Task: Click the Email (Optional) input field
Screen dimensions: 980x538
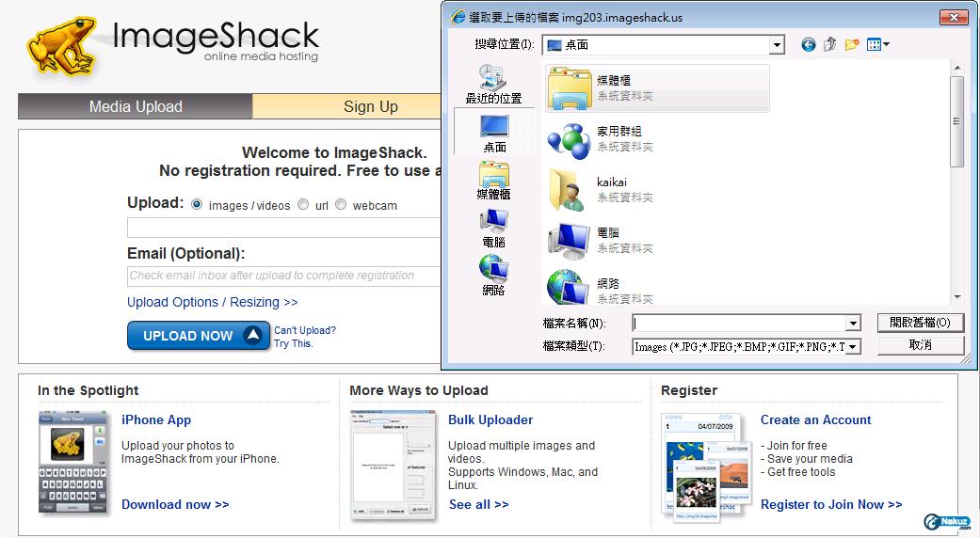Action: [284, 276]
